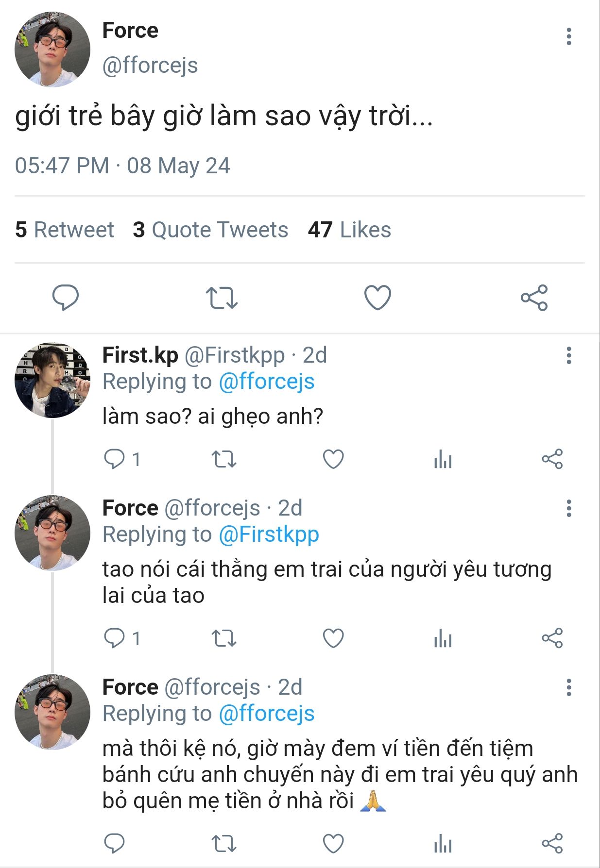
Task: View analytics for First.kp's reply
Action: click(443, 459)
